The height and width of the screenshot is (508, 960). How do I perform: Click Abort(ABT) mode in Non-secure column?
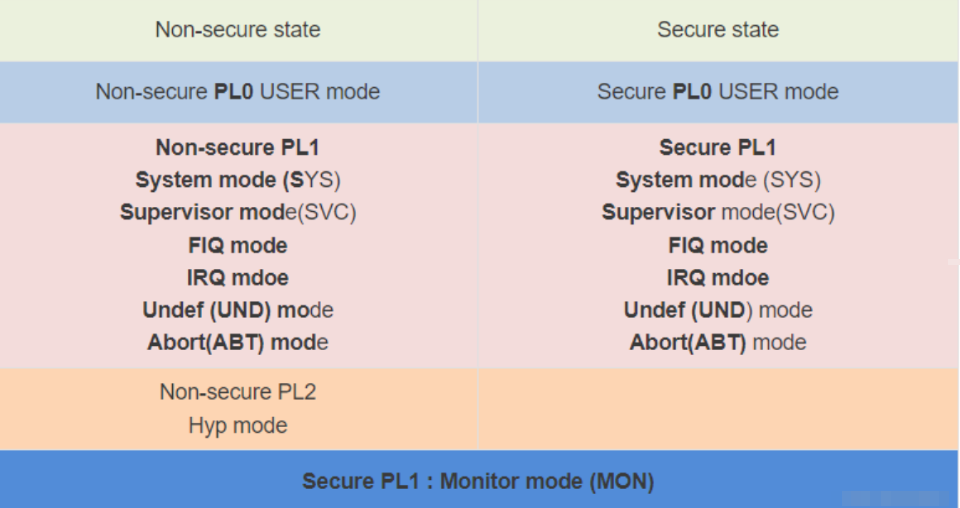[238, 343]
